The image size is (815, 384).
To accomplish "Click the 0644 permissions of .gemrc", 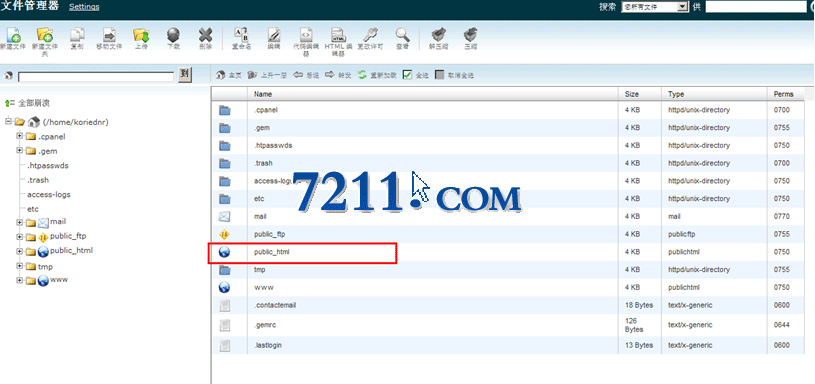I will [781, 325].
